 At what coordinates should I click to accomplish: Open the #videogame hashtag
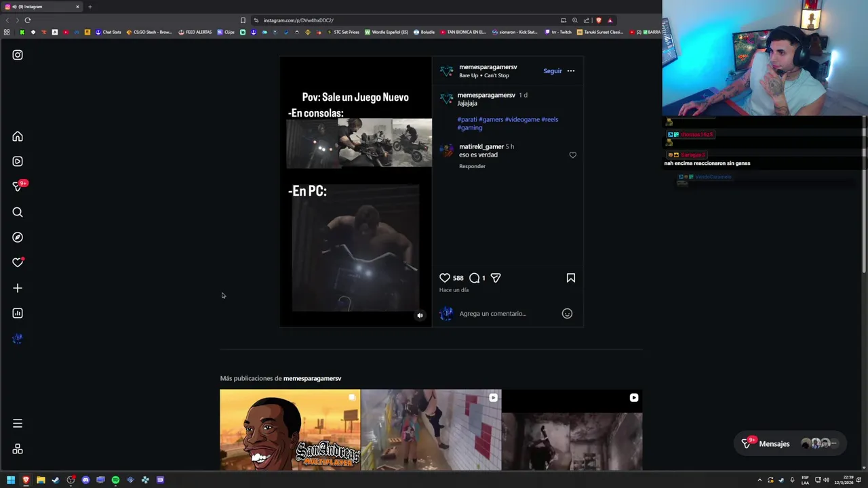pyautogui.click(x=522, y=119)
